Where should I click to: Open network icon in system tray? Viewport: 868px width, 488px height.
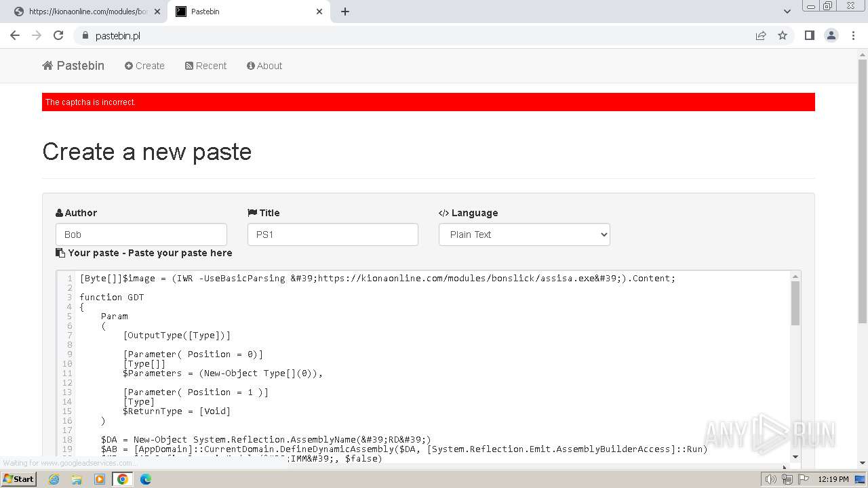787,479
